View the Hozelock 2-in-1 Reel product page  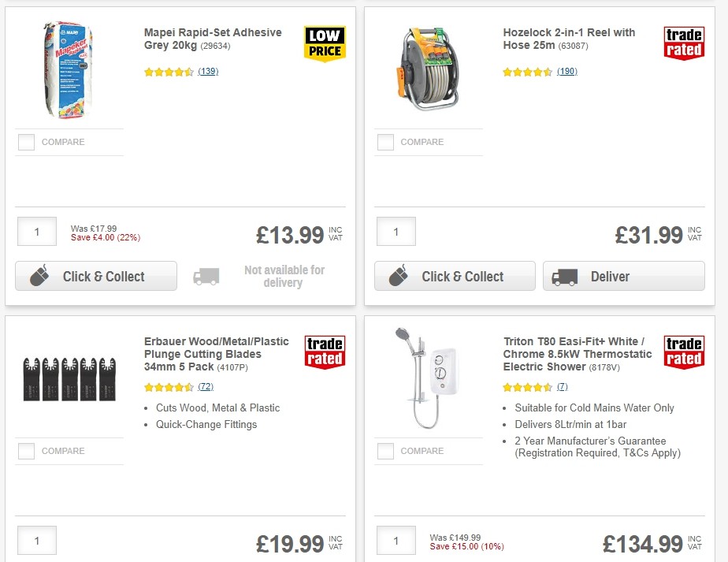click(568, 39)
